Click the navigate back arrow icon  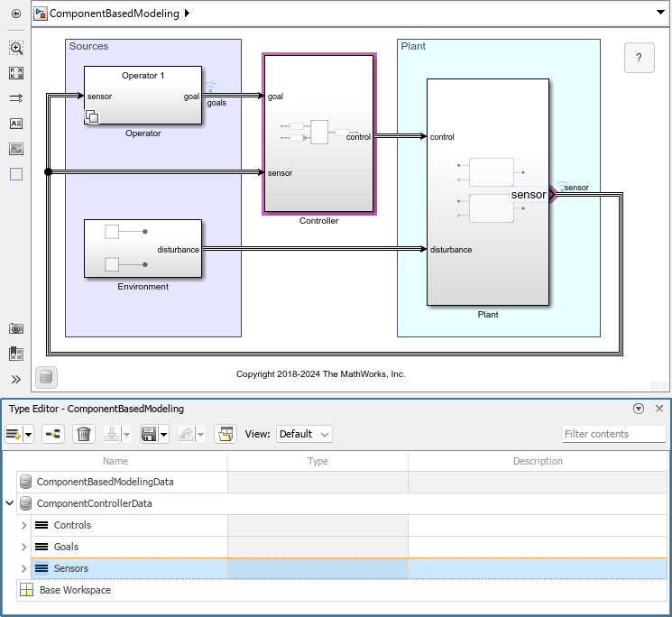click(16, 14)
